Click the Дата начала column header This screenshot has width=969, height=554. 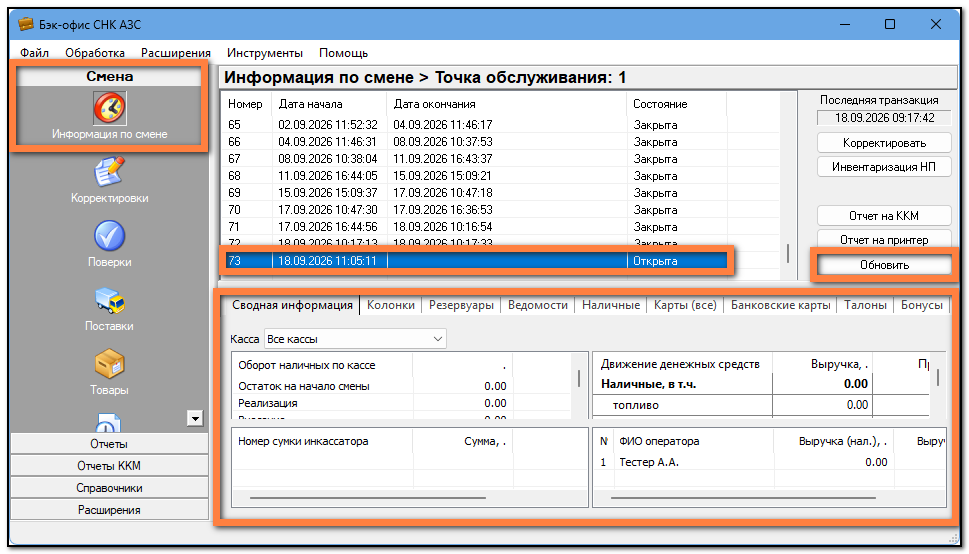pos(329,104)
